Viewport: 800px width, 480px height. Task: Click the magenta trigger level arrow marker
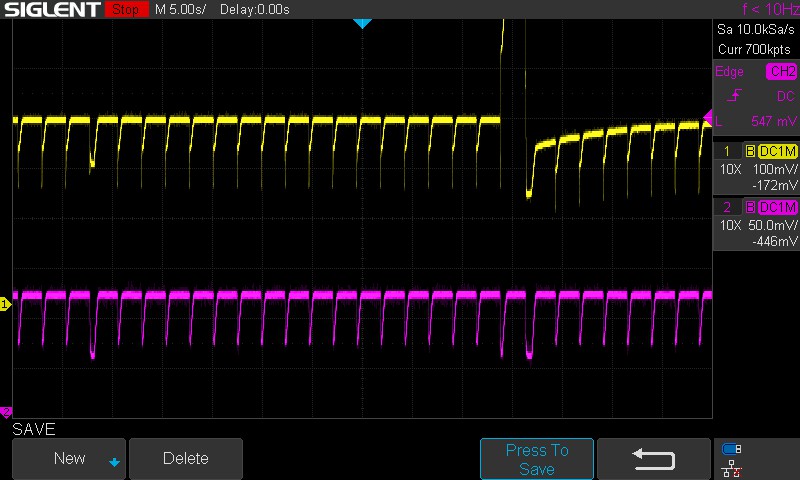pyautogui.click(x=707, y=117)
